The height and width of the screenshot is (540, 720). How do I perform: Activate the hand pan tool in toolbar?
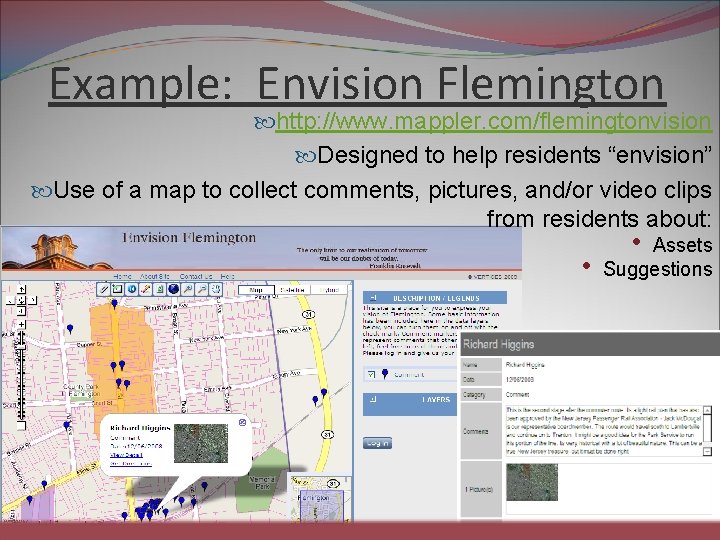click(x=215, y=289)
